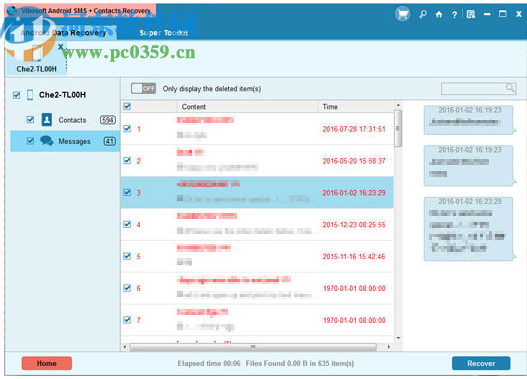This screenshot has width=527, height=379.
Task: Select message dated 2016-05-20 15:58:37
Action: [257, 161]
